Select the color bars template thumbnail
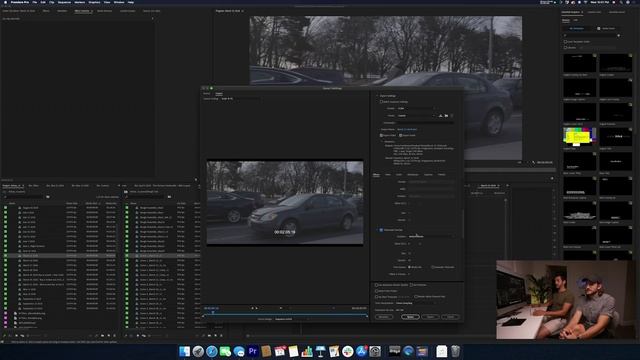This screenshot has width=640, height=360. click(580, 136)
